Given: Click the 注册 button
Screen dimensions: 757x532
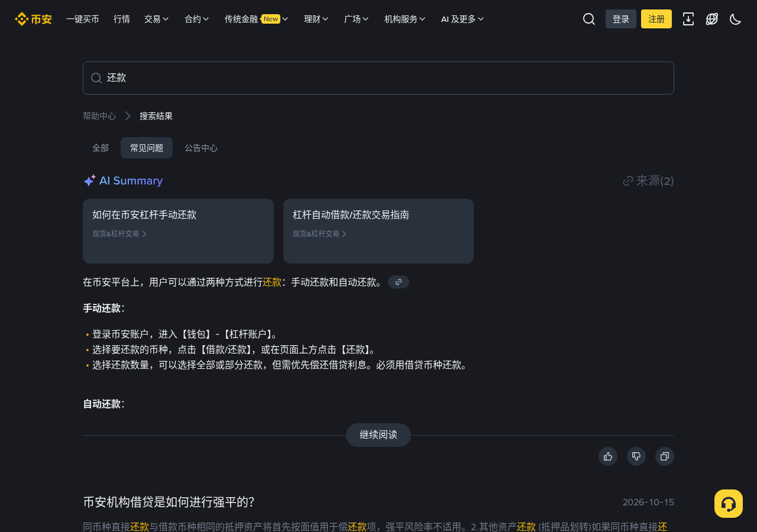Looking at the screenshot, I should [x=656, y=19].
